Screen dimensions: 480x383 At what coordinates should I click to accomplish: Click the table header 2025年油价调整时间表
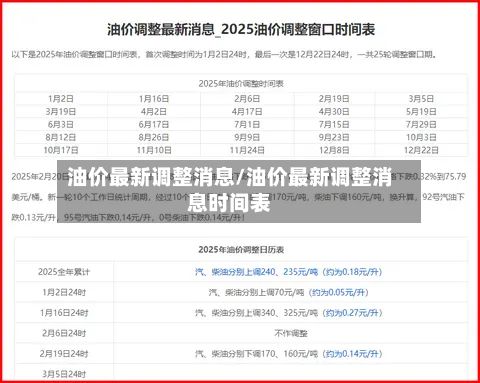tap(241, 83)
